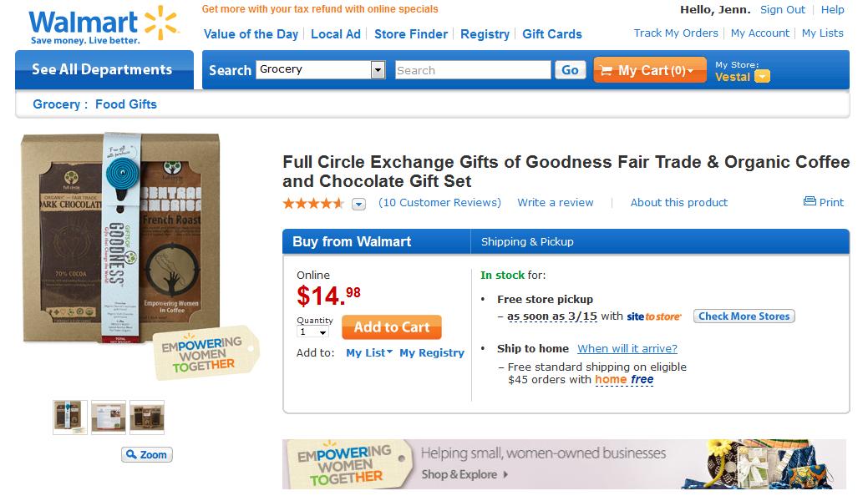Click the site to store logo
868x496 pixels.
(654, 316)
